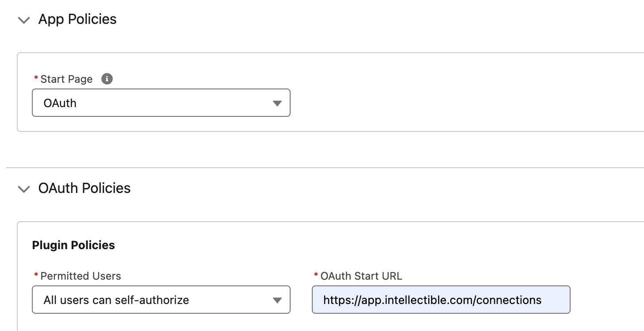Click the Start Page info icon
644x331 pixels.
tap(106, 79)
